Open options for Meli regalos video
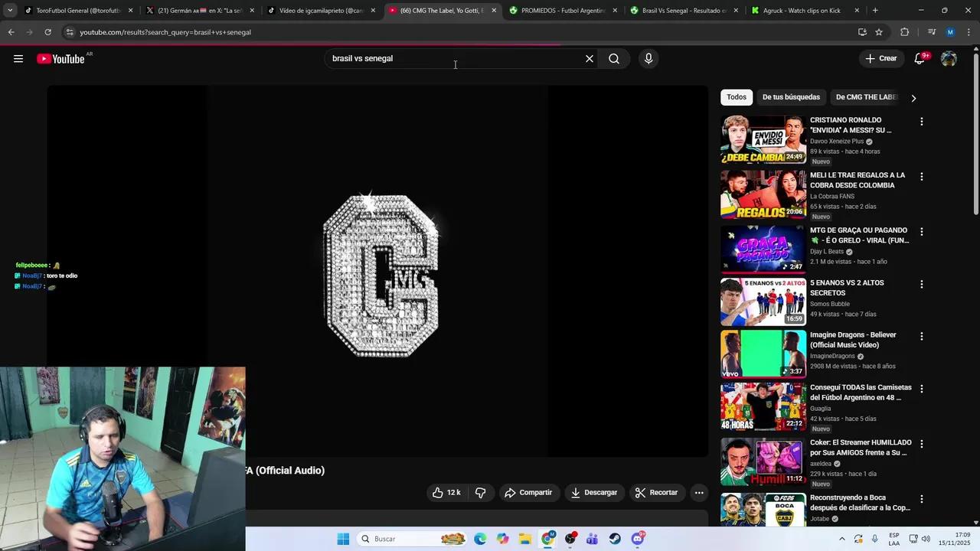The width and height of the screenshot is (980, 551). [x=922, y=177]
